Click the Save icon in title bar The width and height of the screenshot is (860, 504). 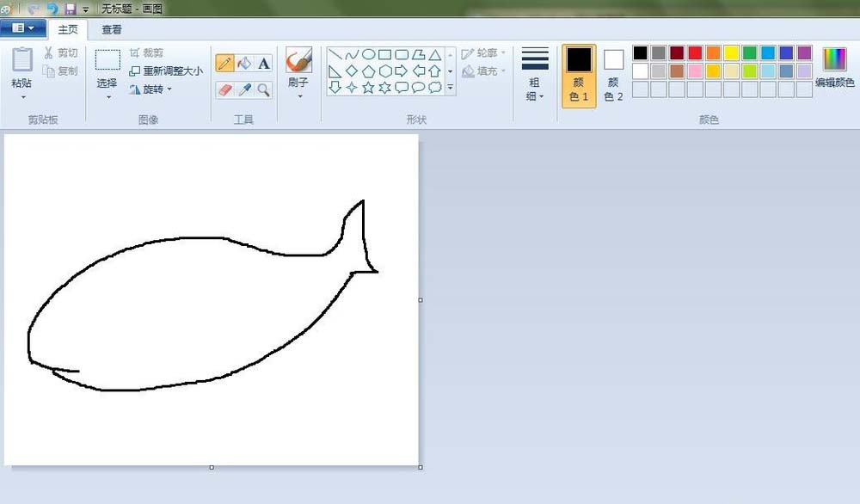(x=71, y=9)
